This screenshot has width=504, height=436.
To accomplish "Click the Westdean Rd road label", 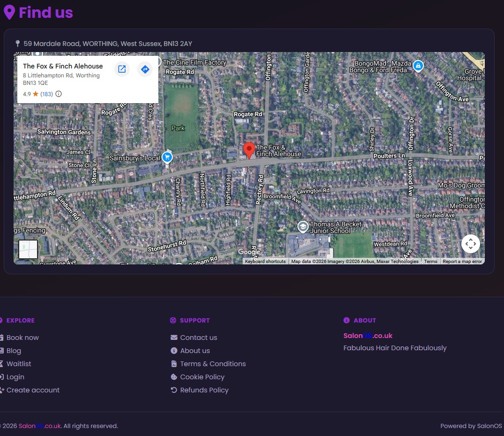I will point(391,244).
